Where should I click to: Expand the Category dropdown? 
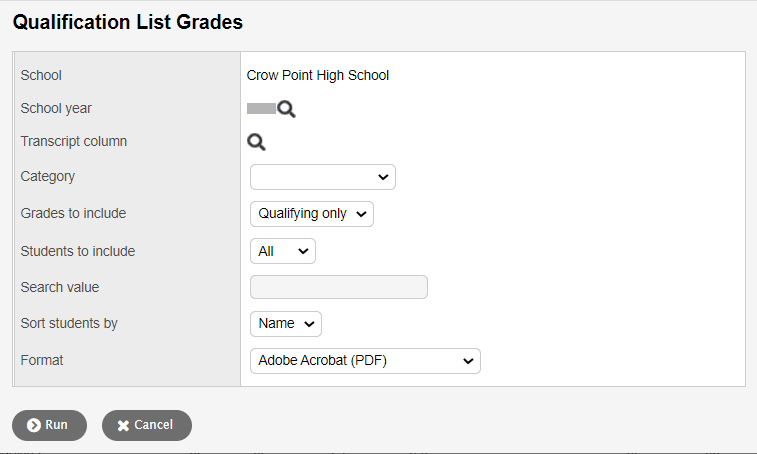point(322,177)
